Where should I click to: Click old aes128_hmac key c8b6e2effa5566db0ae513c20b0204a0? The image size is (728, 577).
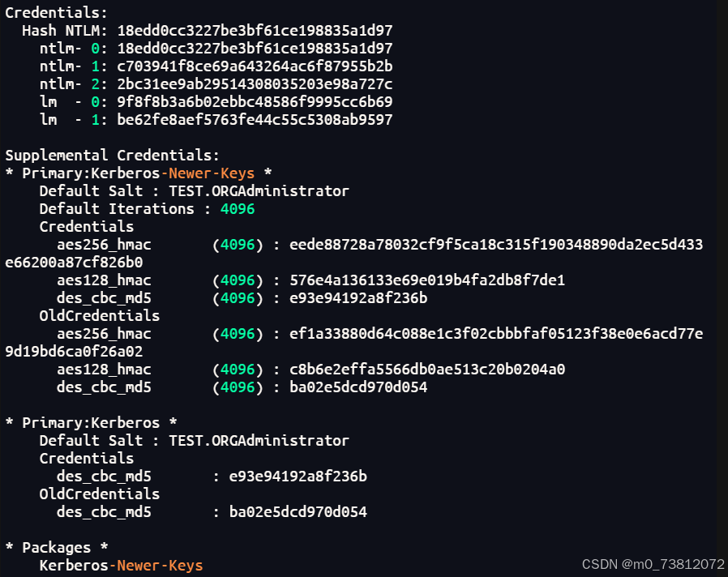coord(427,370)
